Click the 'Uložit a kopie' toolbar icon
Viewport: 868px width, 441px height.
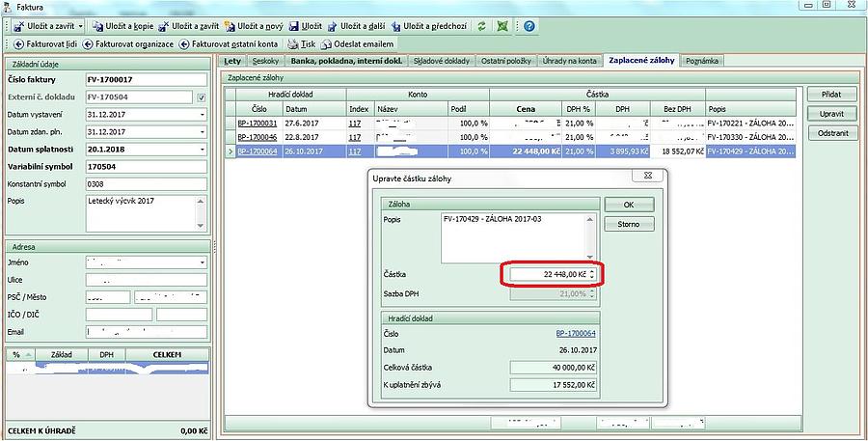click(x=96, y=26)
